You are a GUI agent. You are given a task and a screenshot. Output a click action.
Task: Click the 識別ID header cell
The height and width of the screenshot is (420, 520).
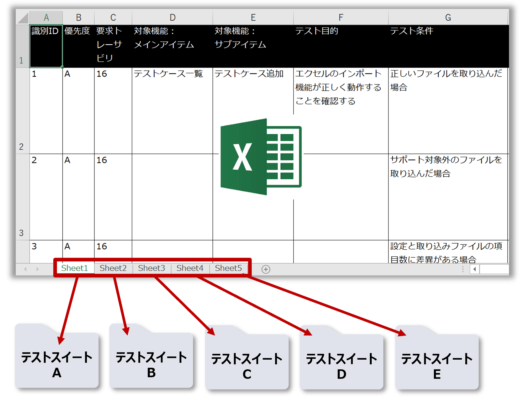tap(46, 46)
